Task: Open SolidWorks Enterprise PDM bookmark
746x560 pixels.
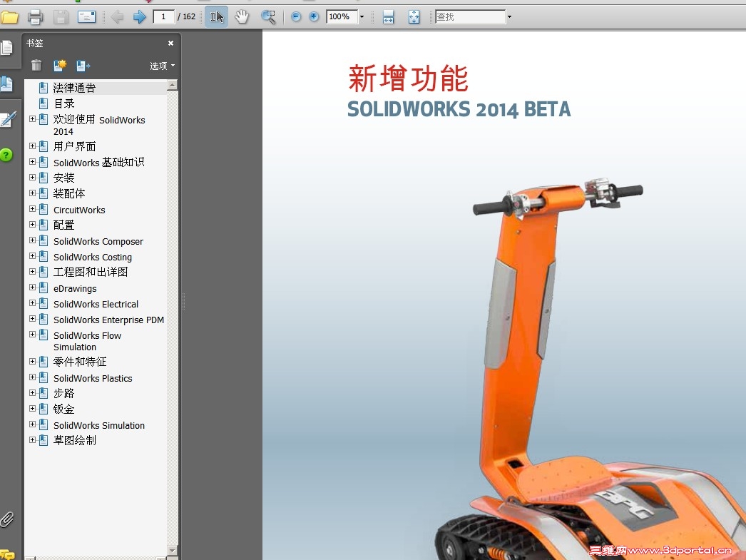Action: pos(108,320)
